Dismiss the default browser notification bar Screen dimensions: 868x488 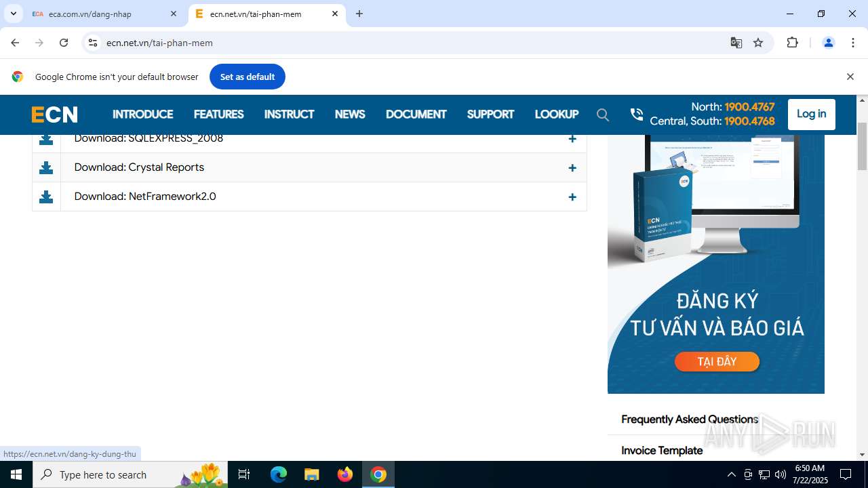pyautogui.click(x=850, y=77)
